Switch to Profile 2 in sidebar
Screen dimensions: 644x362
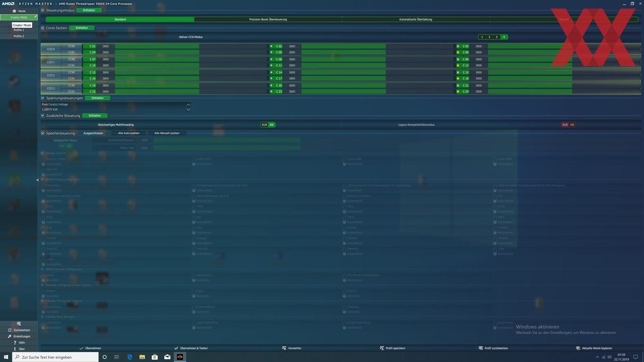(x=18, y=36)
